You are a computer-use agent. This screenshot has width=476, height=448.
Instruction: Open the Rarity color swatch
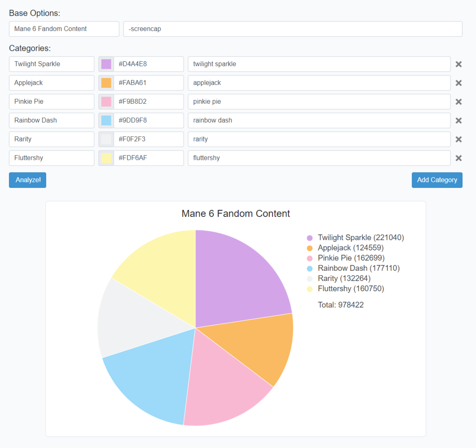pos(106,139)
